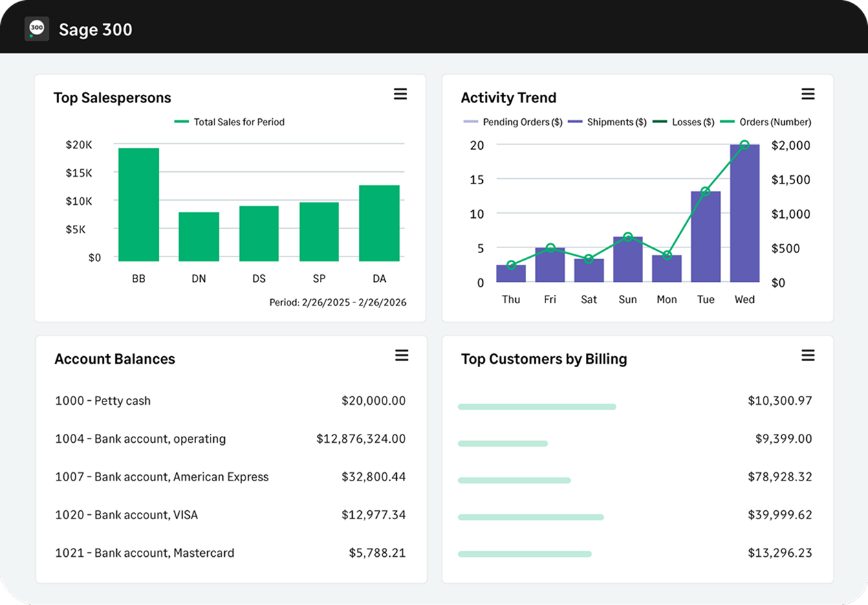This screenshot has height=605, width=868.
Task: Click the Period 2/26/2025 - 2/26/2026 text
Action: coord(338,302)
